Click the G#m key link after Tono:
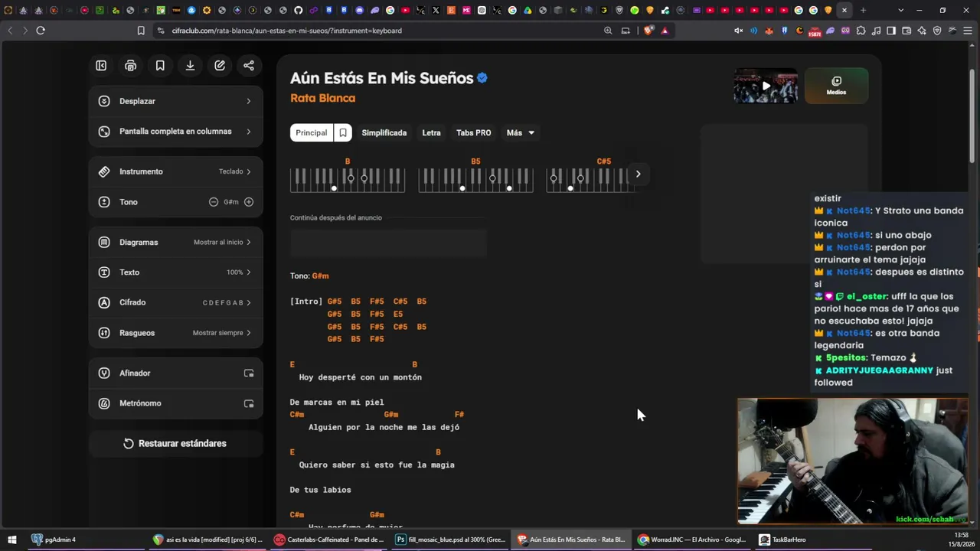Image resolution: width=980 pixels, height=551 pixels. pos(320,275)
